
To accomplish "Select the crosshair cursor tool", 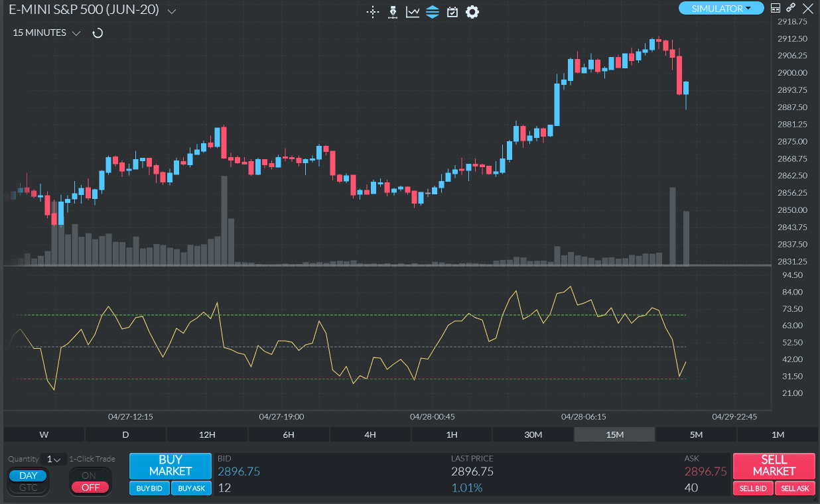I will coord(373,12).
